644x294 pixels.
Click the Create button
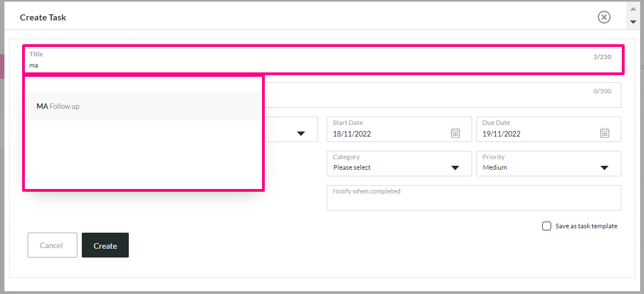[105, 245]
